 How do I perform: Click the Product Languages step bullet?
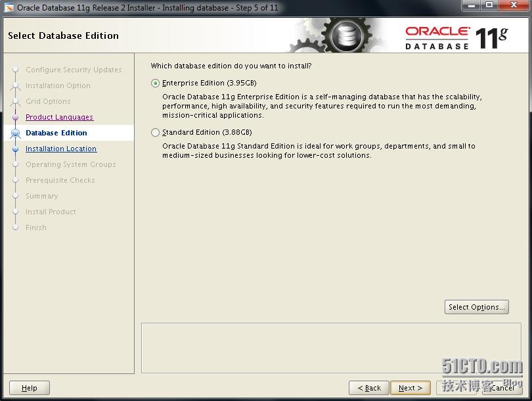[15, 118]
